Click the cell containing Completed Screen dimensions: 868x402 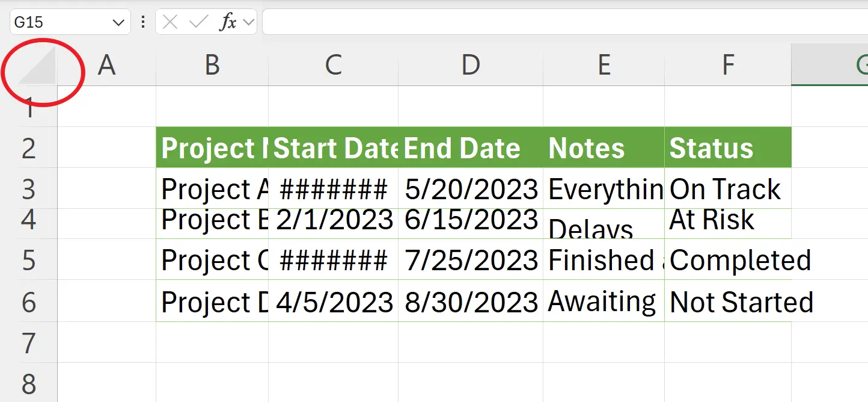coord(727,260)
